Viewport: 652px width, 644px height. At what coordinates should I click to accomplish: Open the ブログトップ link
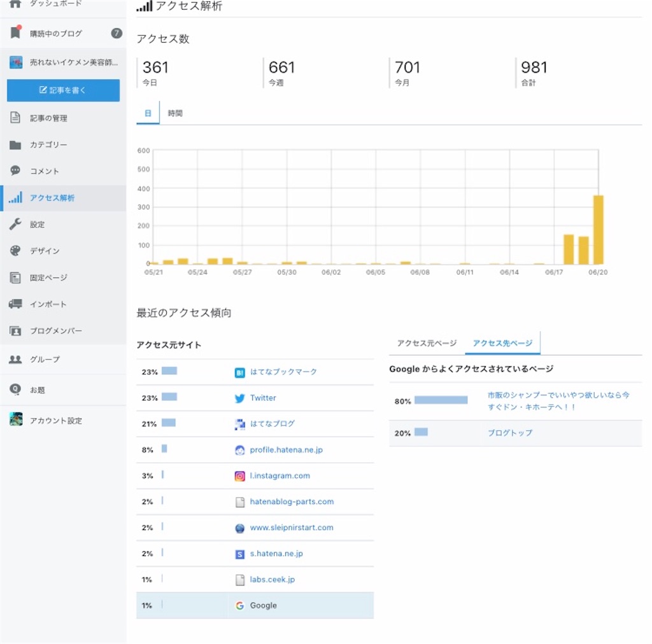tap(510, 433)
